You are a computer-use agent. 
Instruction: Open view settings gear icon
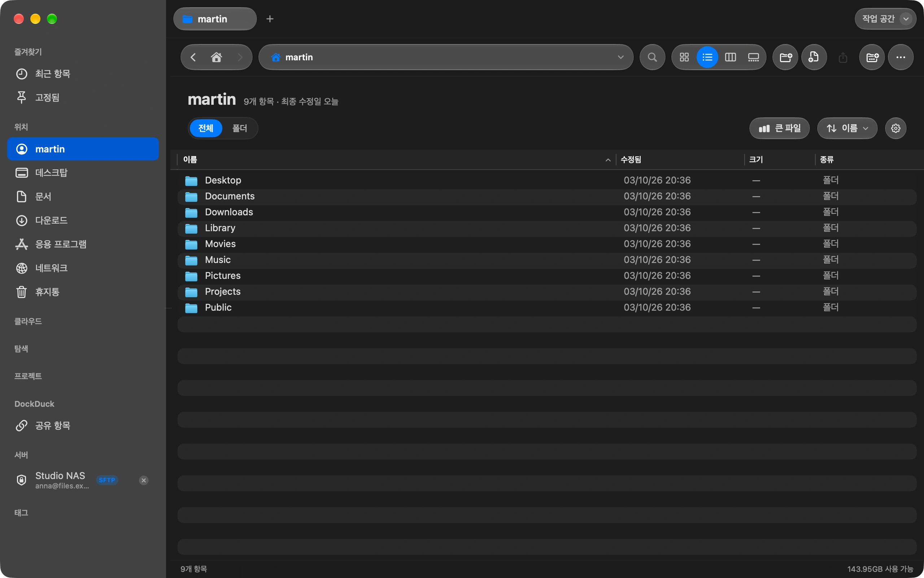pyautogui.click(x=896, y=129)
